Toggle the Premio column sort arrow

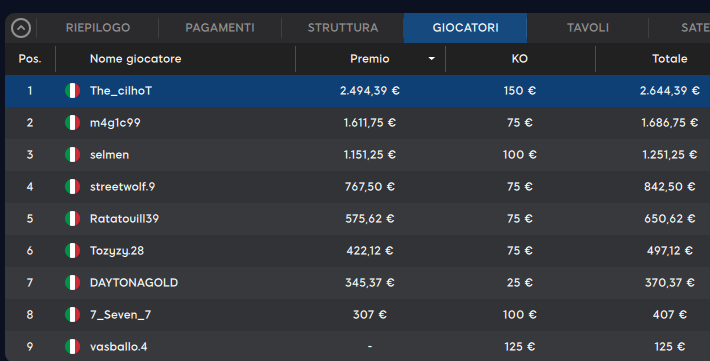[432, 59]
